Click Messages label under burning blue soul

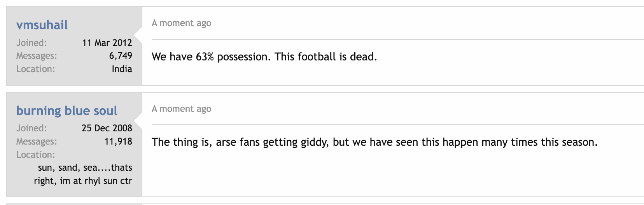[x=37, y=141]
